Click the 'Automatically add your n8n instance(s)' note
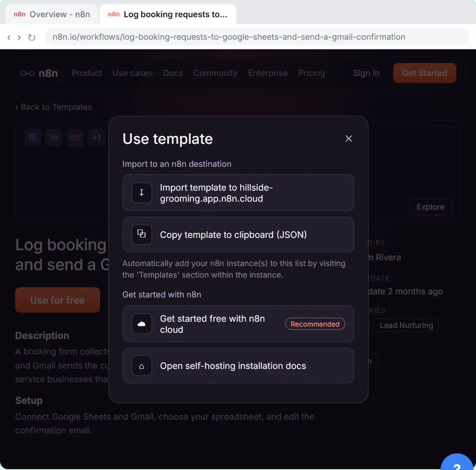 click(x=234, y=269)
